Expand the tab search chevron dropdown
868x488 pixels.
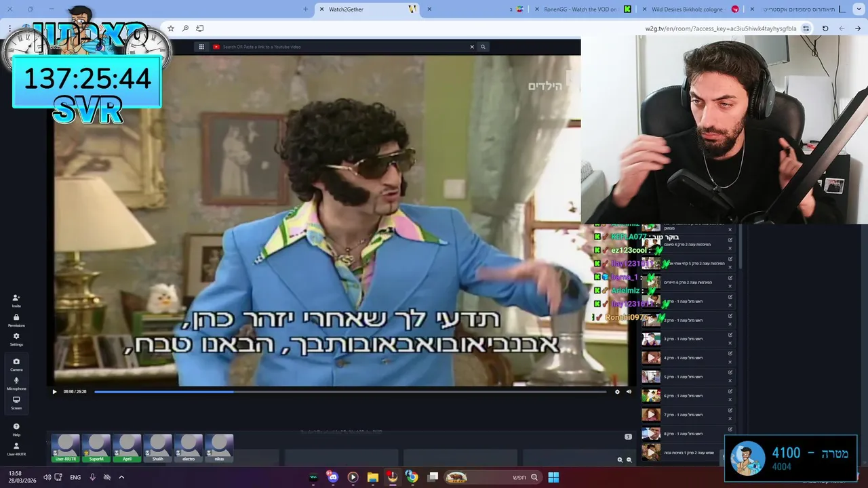859,9
